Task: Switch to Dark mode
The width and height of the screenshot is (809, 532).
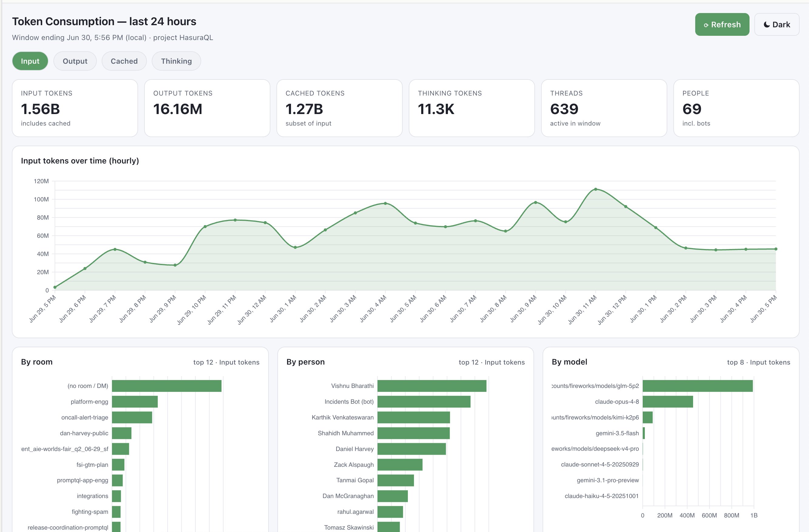Action: (x=777, y=25)
